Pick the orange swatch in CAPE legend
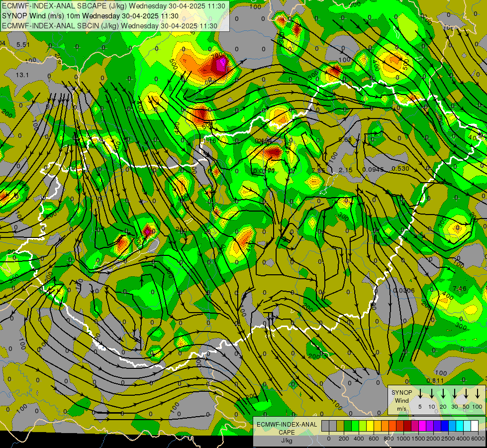 tap(385, 426)
